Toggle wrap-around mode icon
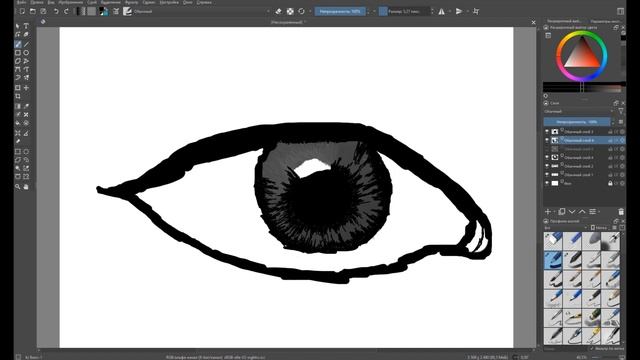The width and height of the screenshot is (640, 360). click(x=476, y=11)
